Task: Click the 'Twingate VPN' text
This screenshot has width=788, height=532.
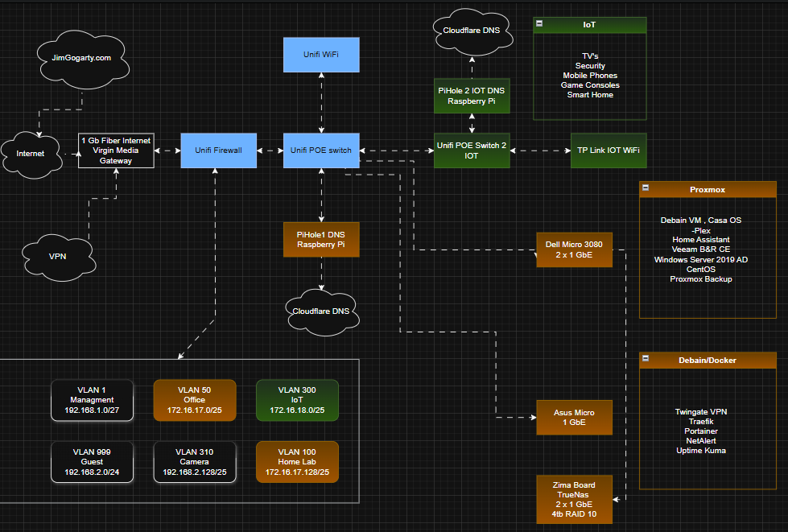Action: (x=701, y=412)
